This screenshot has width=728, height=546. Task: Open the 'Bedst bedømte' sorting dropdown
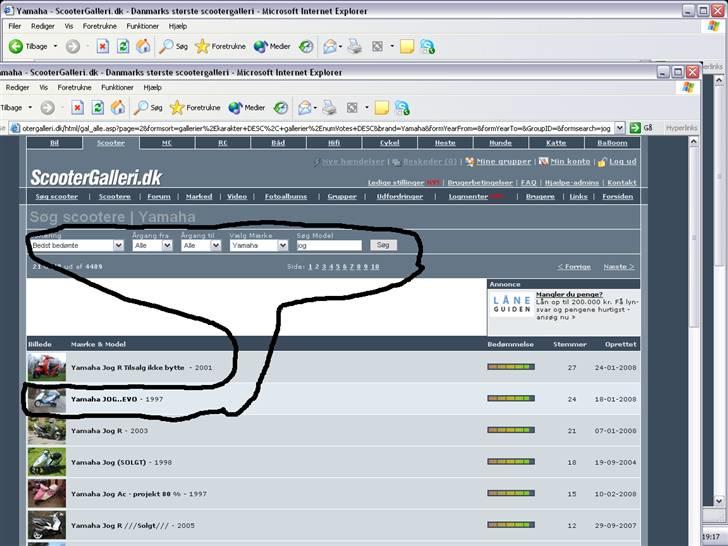click(x=76, y=245)
